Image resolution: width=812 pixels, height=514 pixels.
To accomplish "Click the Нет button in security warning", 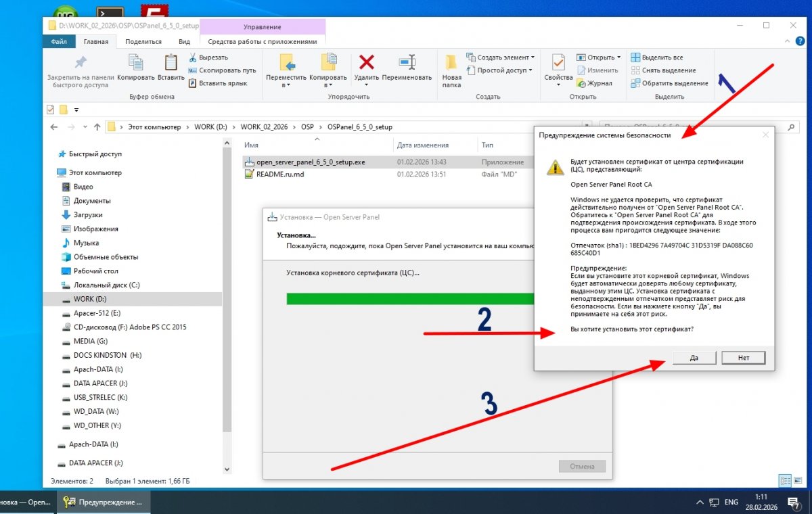I will coord(744,358).
